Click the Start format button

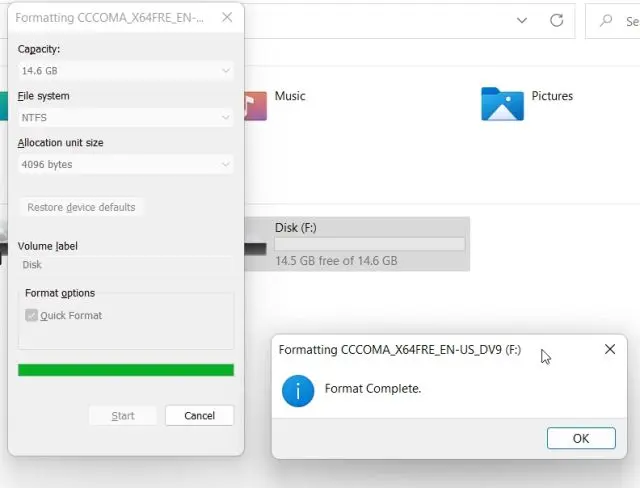click(x=123, y=415)
